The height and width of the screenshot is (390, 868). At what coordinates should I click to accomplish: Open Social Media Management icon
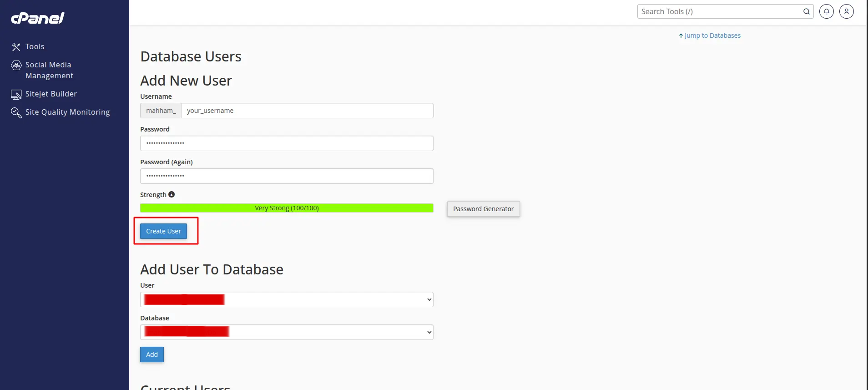click(16, 65)
